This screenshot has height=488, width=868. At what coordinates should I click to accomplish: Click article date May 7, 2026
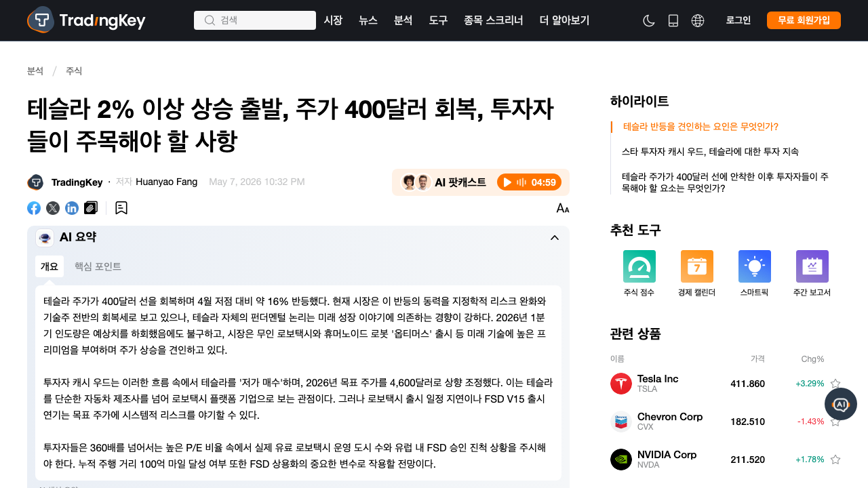(257, 182)
